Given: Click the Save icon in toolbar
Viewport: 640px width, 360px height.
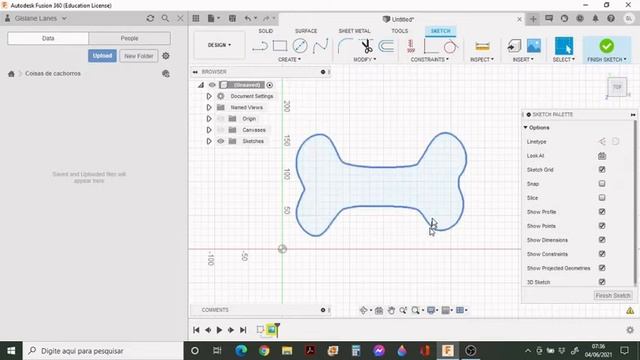Looking at the screenshot, I should 232,18.
